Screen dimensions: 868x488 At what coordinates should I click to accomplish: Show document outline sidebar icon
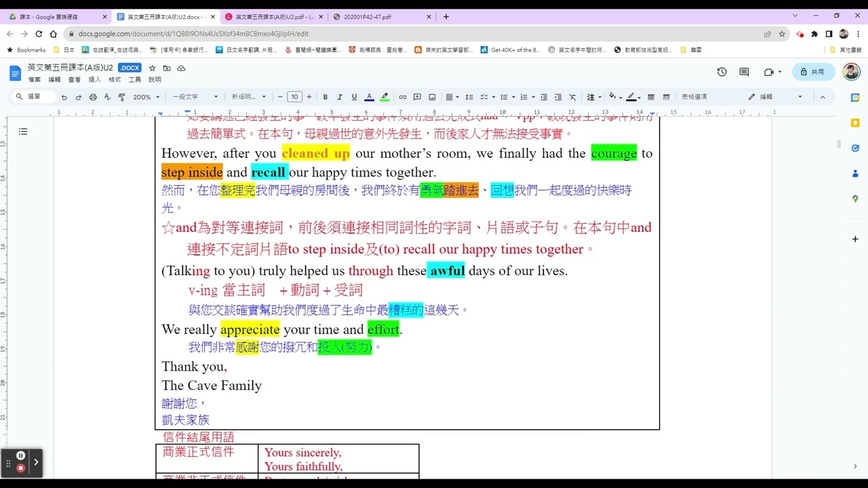click(23, 131)
